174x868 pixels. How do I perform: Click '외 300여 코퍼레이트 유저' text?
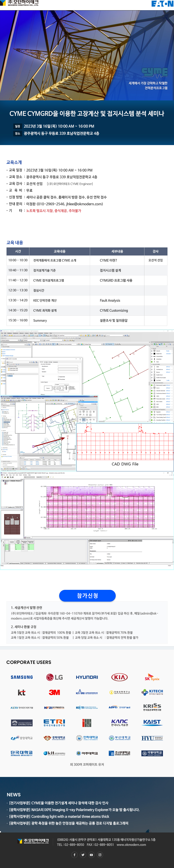pyautogui.click(x=87, y=764)
